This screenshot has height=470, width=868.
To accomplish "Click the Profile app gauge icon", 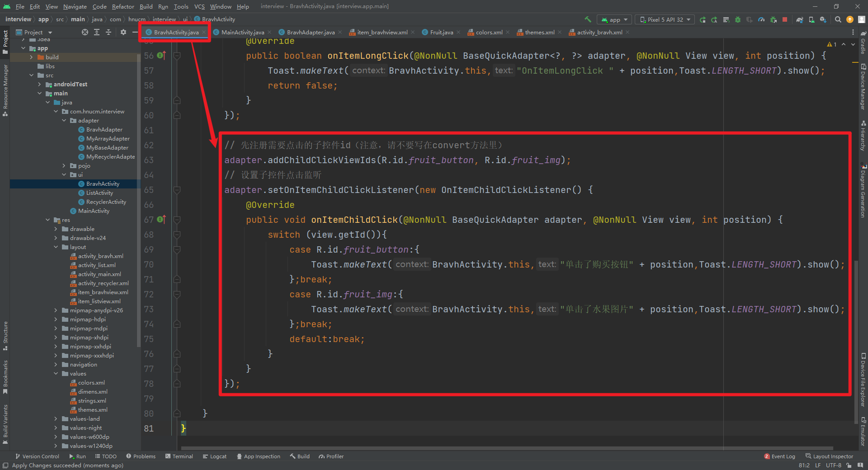I will pyautogui.click(x=761, y=19).
